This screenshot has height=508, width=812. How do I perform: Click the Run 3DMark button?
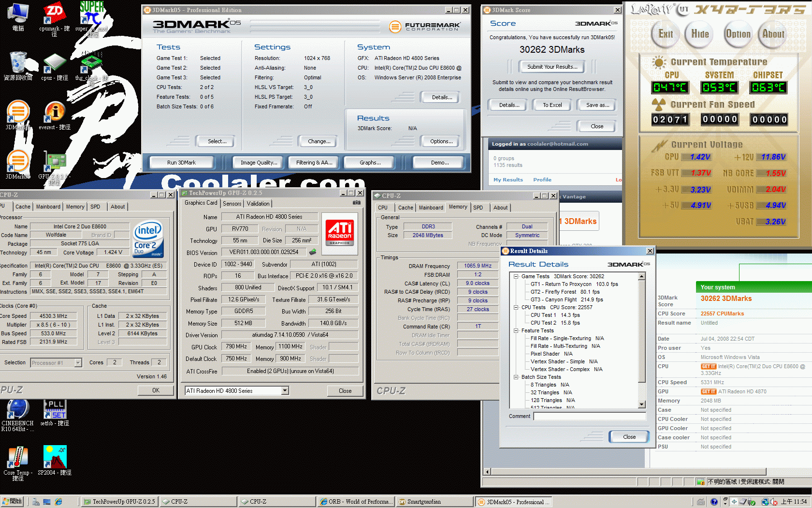[x=181, y=163]
